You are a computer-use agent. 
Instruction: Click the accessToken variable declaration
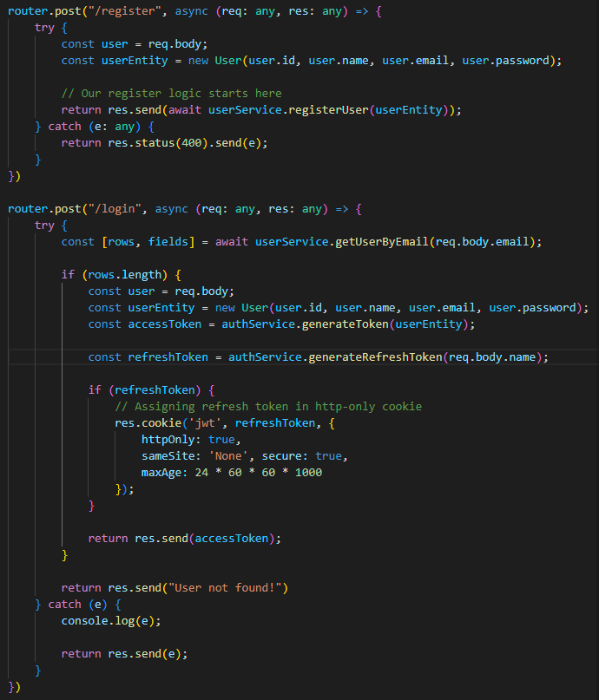click(x=164, y=324)
